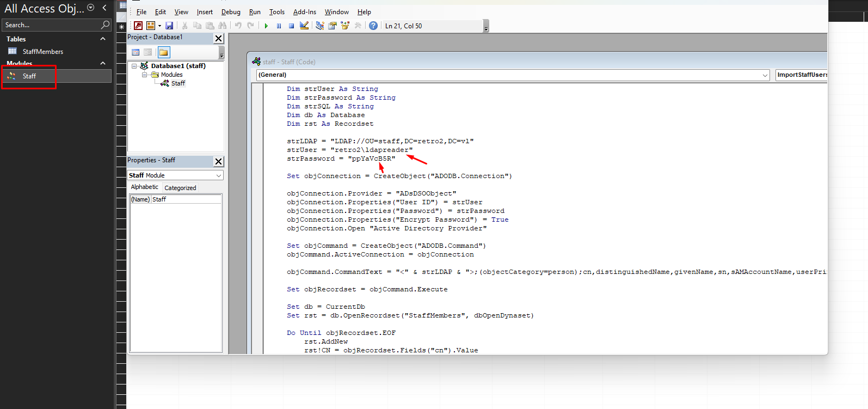Open the Project Explorer icon
The image size is (868, 409).
coord(319,26)
